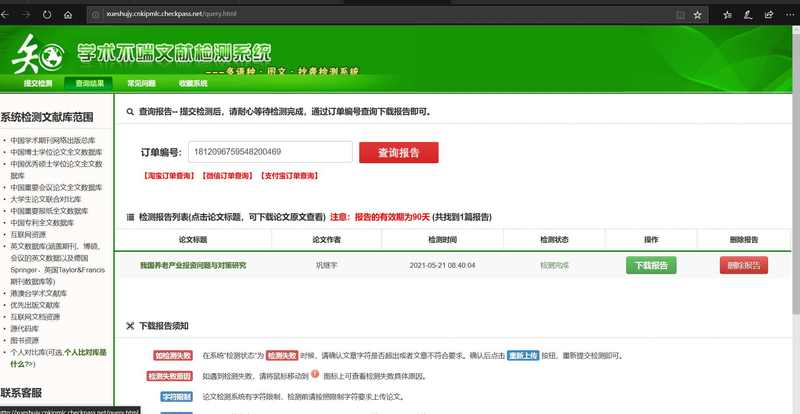Switch to the 查询结果 tab
800x414 pixels.
90,84
